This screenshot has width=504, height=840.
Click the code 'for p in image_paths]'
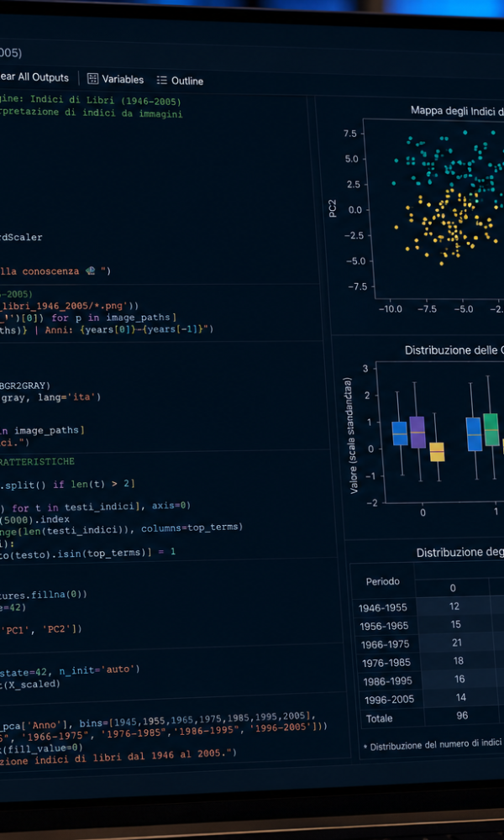(x=114, y=318)
